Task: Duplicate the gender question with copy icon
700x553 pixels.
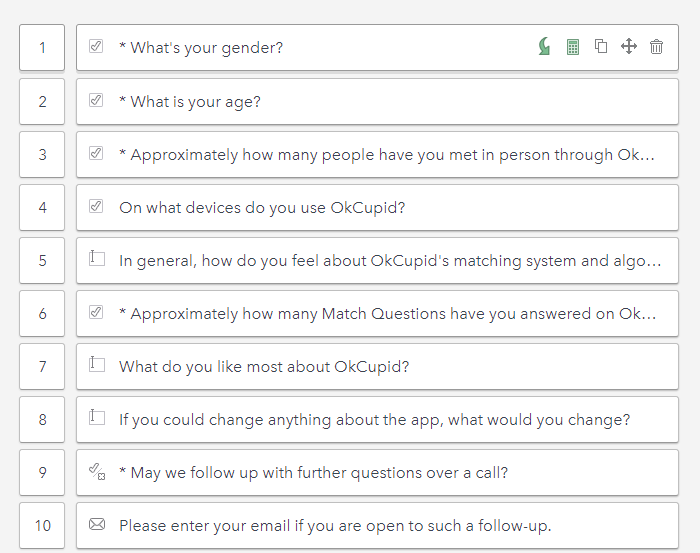Action: [601, 46]
